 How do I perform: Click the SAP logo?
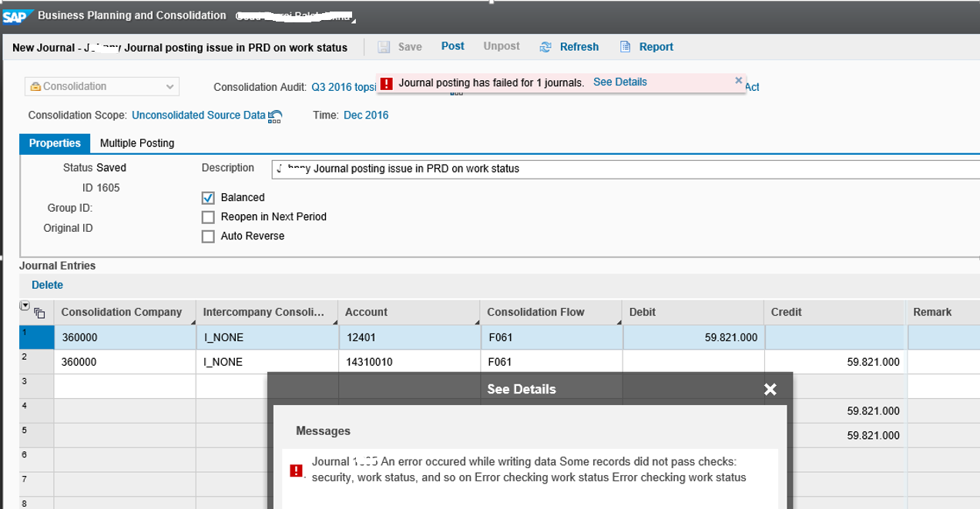click(x=17, y=15)
